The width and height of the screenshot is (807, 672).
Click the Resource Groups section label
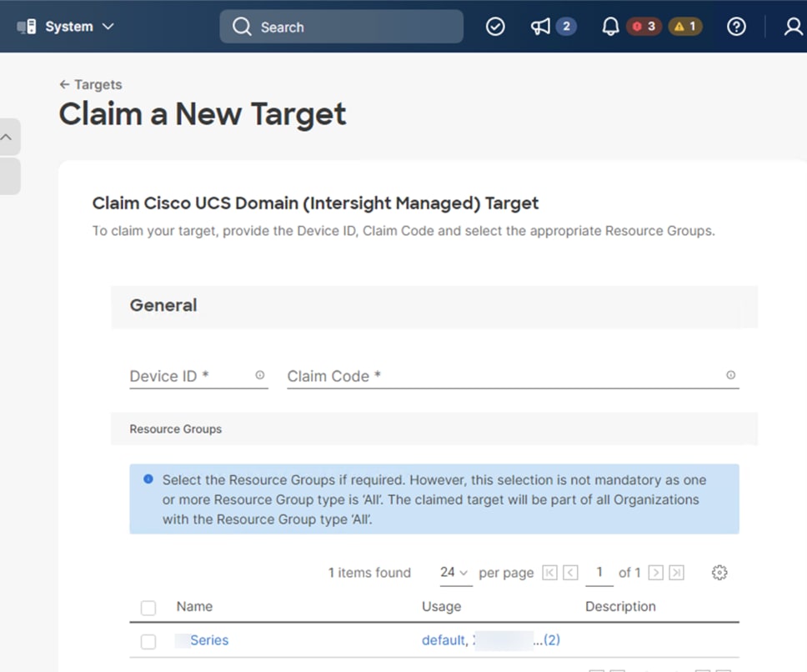176,429
